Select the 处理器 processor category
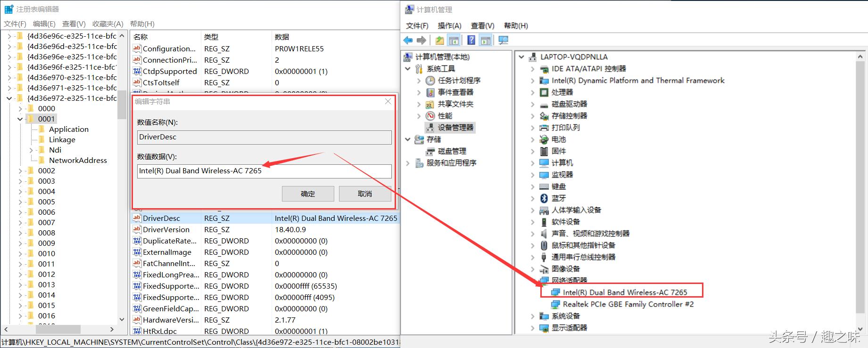Screen dimensions: 868x348 pyautogui.click(x=562, y=92)
